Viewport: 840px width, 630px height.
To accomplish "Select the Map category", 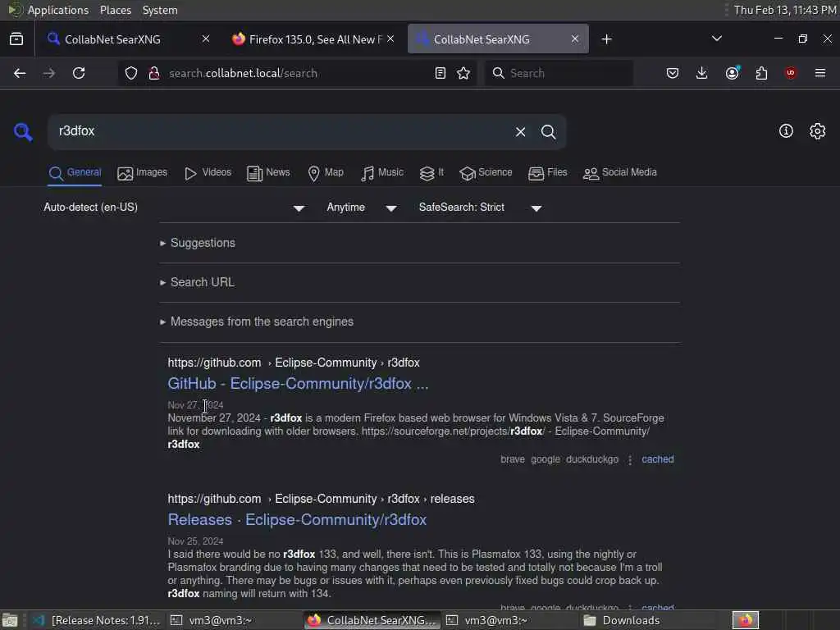I will click(326, 172).
